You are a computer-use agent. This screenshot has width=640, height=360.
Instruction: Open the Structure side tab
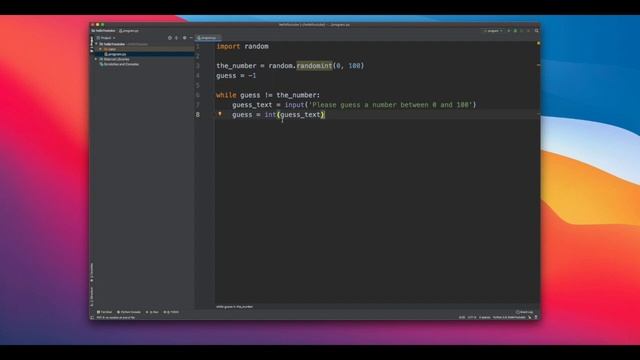coord(91,296)
